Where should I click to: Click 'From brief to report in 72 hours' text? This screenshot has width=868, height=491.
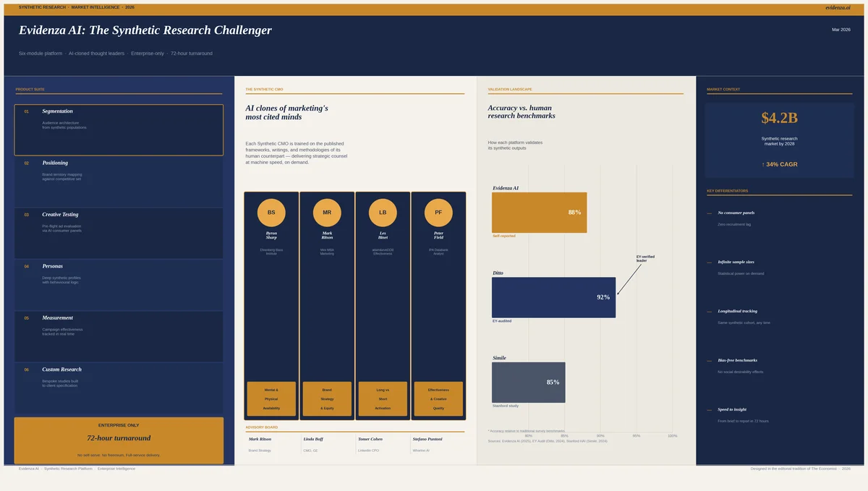point(743,421)
